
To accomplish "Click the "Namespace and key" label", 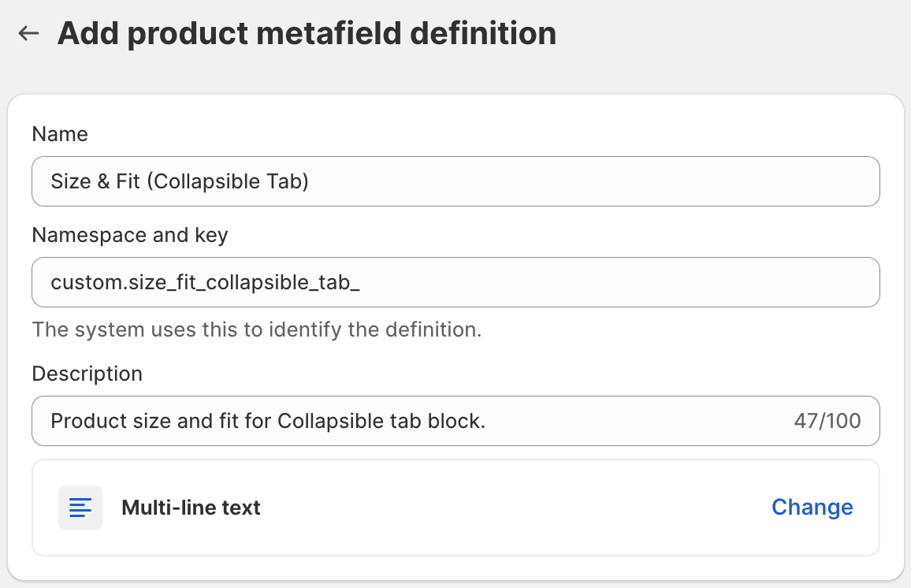I will 130,235.
